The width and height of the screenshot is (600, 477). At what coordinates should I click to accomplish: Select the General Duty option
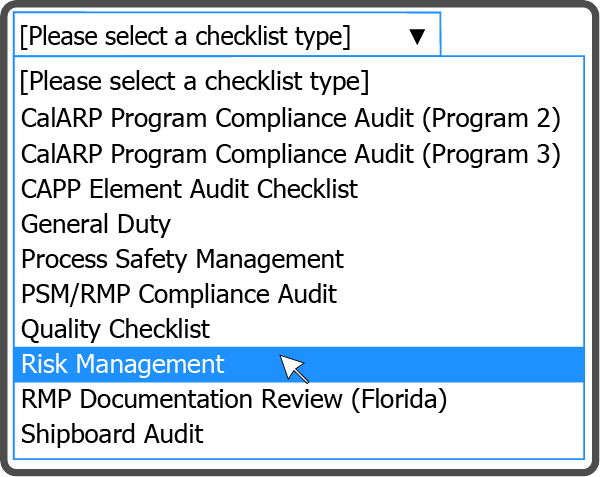(x=96, y=224)
